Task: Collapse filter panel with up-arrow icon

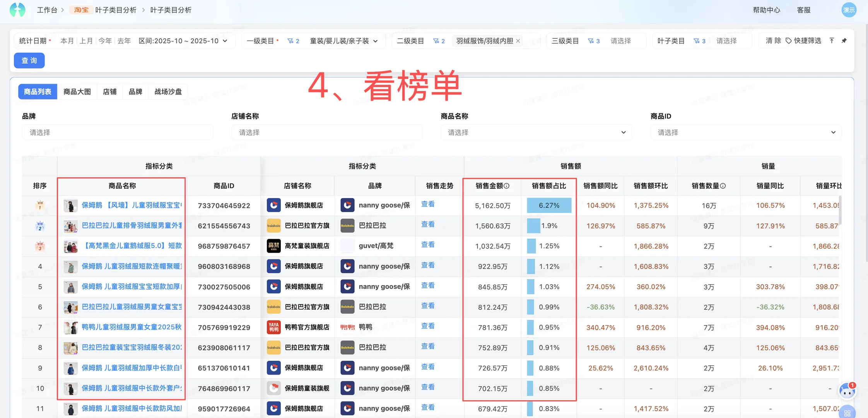Action: [x=832, y=41]
